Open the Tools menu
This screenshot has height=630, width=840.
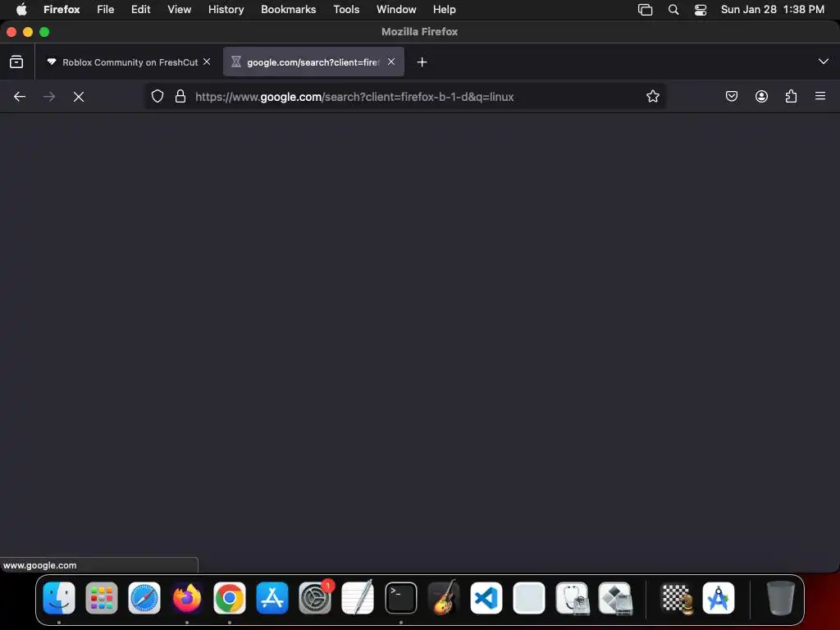(x=346, y=10)
